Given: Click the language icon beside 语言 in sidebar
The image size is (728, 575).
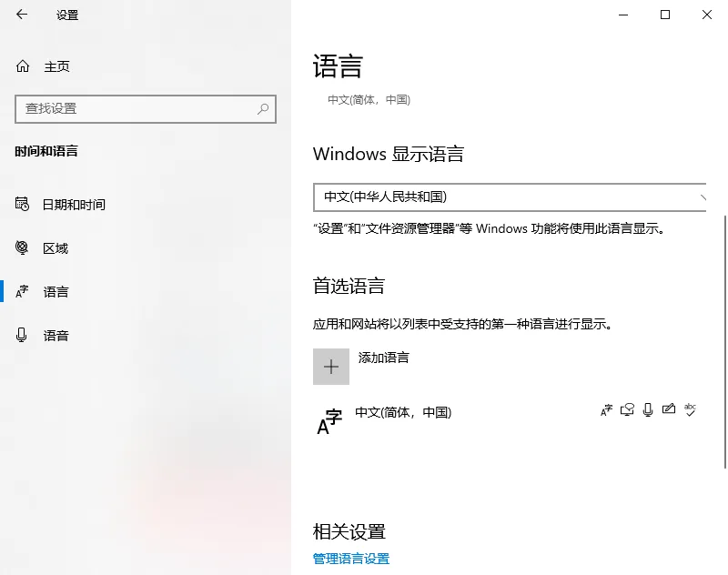Looking at the screenshot, I should click(22, 291).
